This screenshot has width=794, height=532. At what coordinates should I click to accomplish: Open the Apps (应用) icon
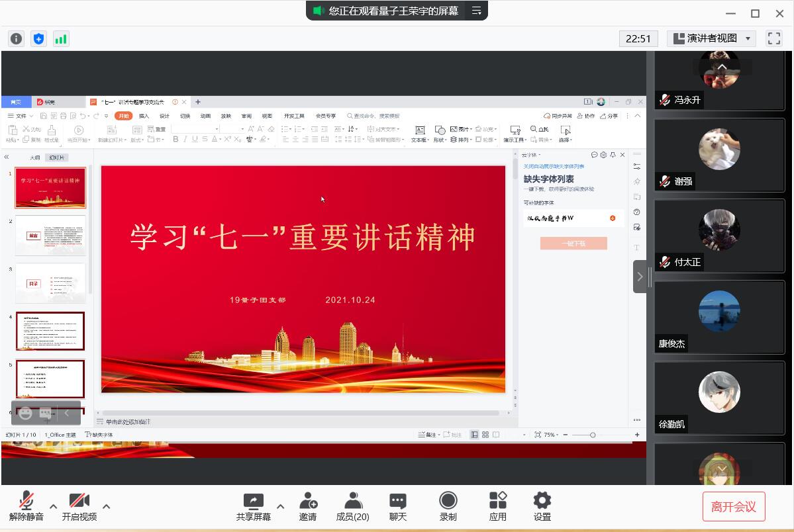pyautogui.click(x=497, y=506)
